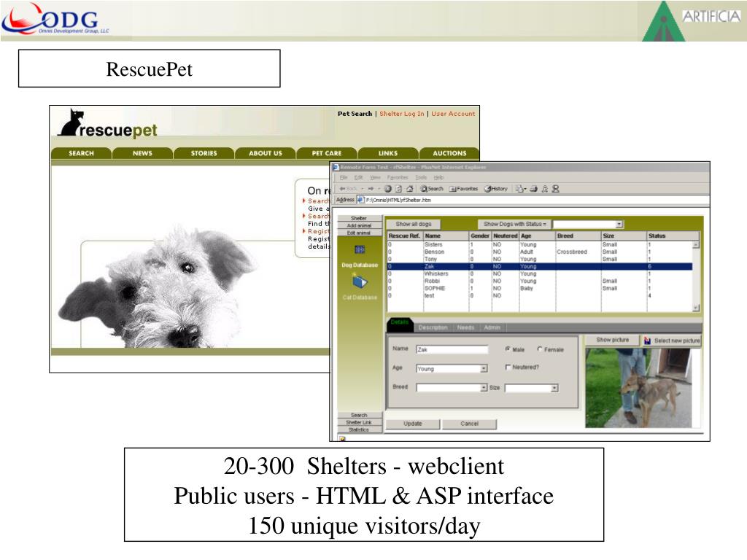Click the IE Refresh page icon
The image size is (747, 560).
tap(399, 189)
